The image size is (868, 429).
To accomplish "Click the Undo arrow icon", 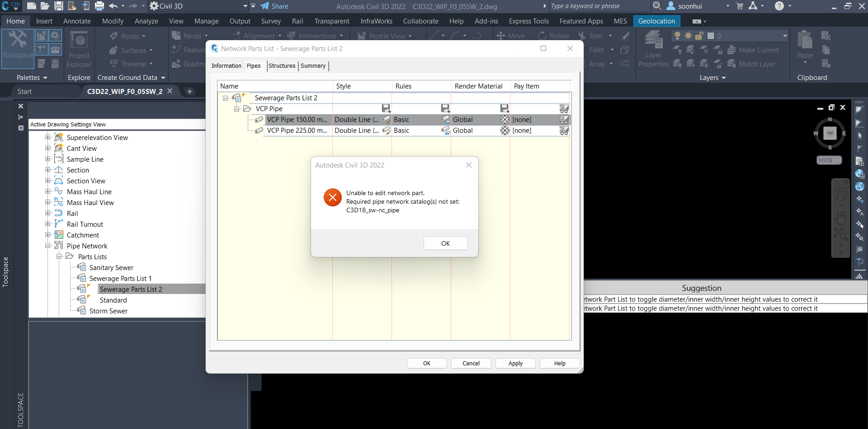I will pos(113,6).
